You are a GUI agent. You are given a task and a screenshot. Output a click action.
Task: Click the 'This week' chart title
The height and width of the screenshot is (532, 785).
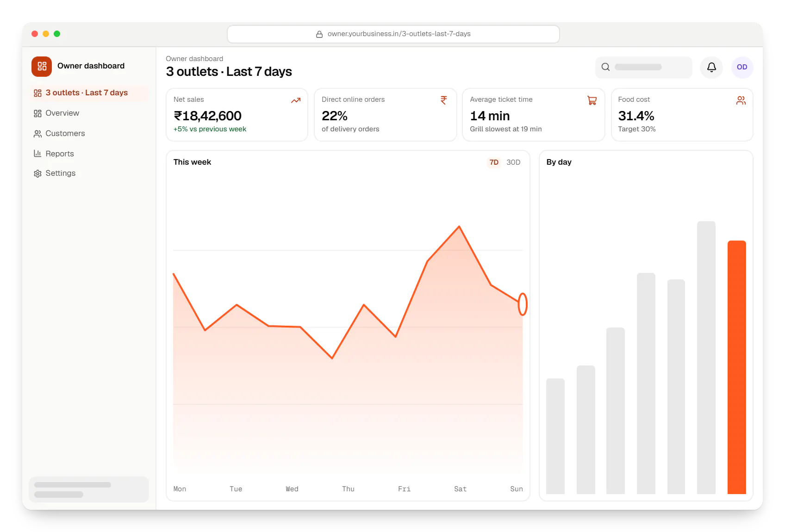[192, 162]
